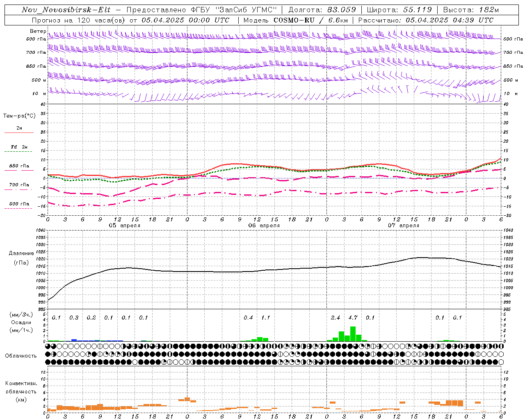The image size is (525, 420).
Task: Click the computed time Рассчитано: 05.04.2025 04:39 UTC
Action: pos(426,20)
